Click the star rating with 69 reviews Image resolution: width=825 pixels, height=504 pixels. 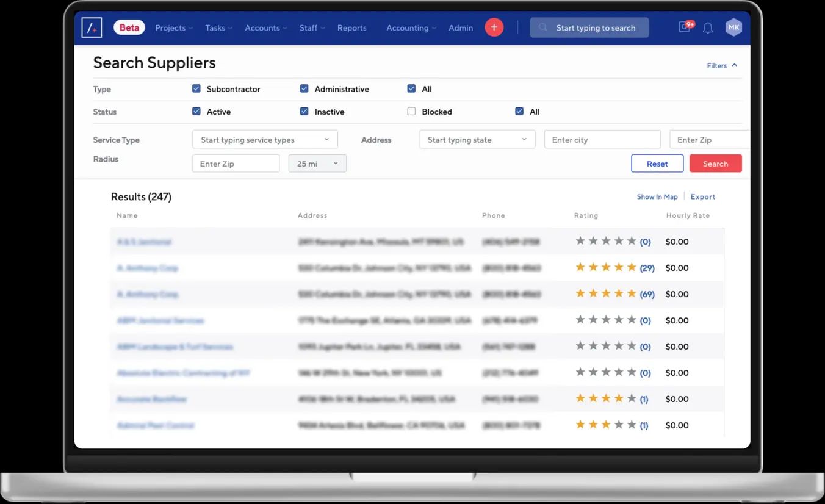(606, 293)
